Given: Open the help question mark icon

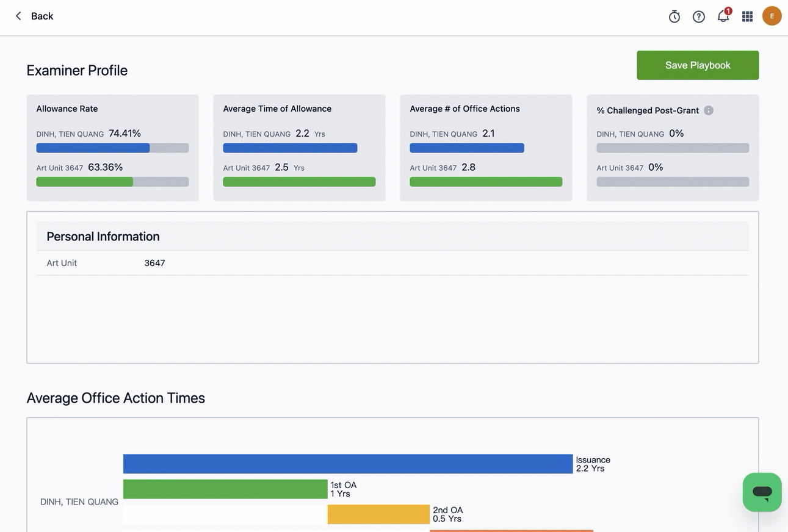Looking at the screenshot, I should [x=699, y=16].
